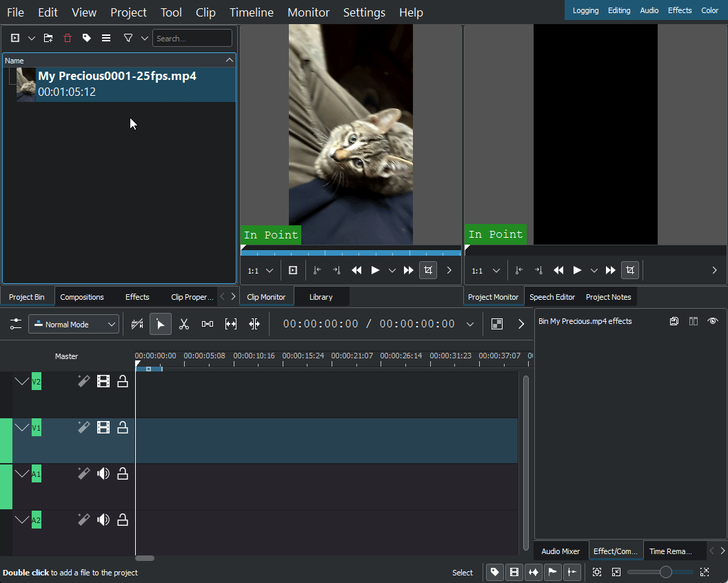728x583 pixels.
Task: Activate the selection arrow tool
Action: tap(160, 324)
